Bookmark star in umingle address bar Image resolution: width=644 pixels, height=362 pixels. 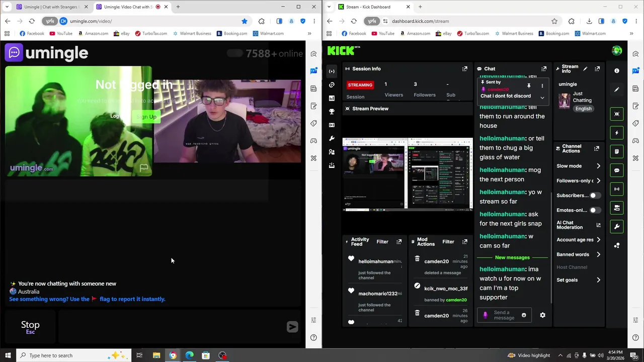pyautogui.click(x=245, y=21)
